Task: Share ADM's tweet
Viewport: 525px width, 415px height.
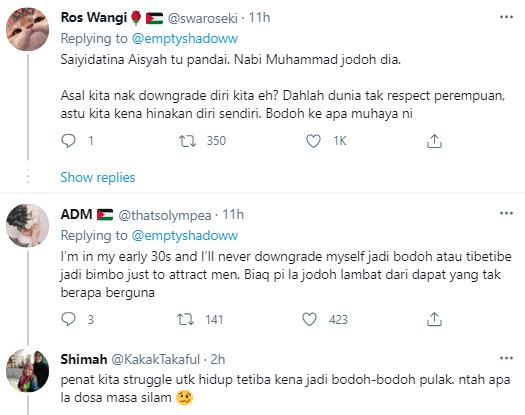Action: pos(434,319)
